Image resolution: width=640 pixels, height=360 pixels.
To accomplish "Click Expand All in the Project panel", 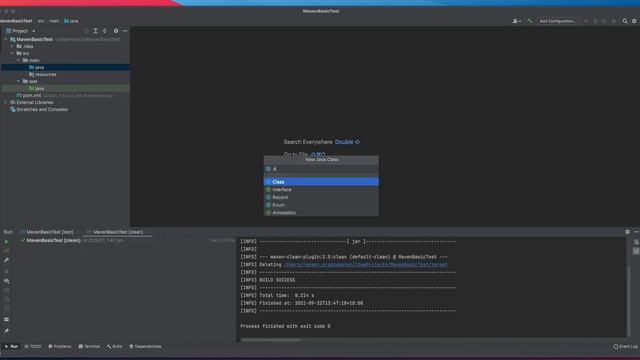I will [x=95, y=31].
